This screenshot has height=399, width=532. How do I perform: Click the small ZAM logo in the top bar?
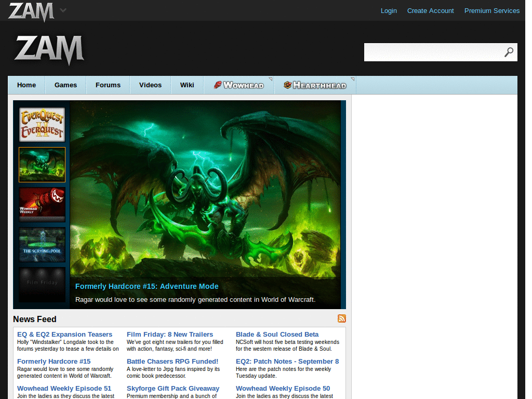click(31, 11)
